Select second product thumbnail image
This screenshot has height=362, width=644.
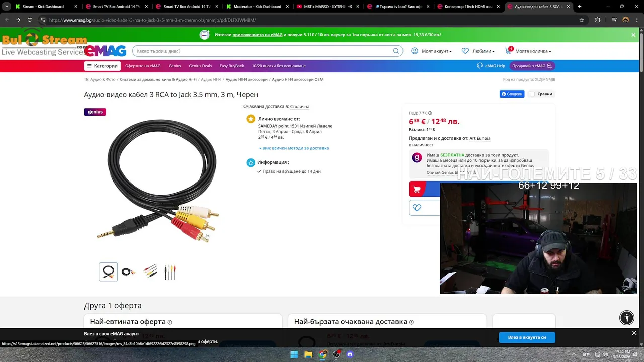[129, 272]
